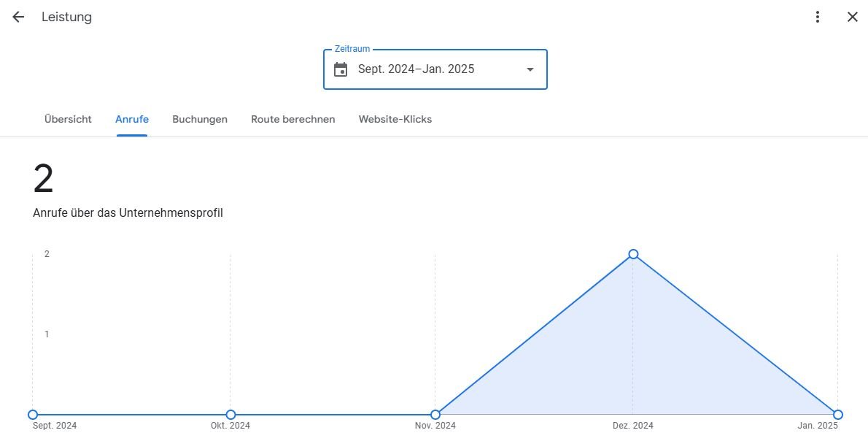Viewport: 868px width, 441px height.
Task: Select the Jan. 2025 data point
Action: pyautogui.click(x=838, y=415)
